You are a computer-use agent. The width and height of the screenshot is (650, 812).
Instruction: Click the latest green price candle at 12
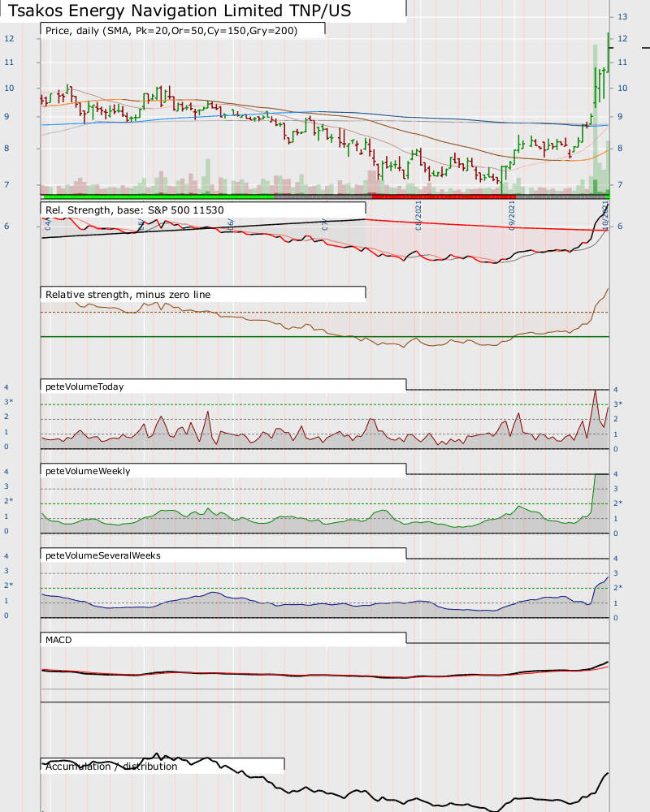pyautogui.click(x=608, y=52)
